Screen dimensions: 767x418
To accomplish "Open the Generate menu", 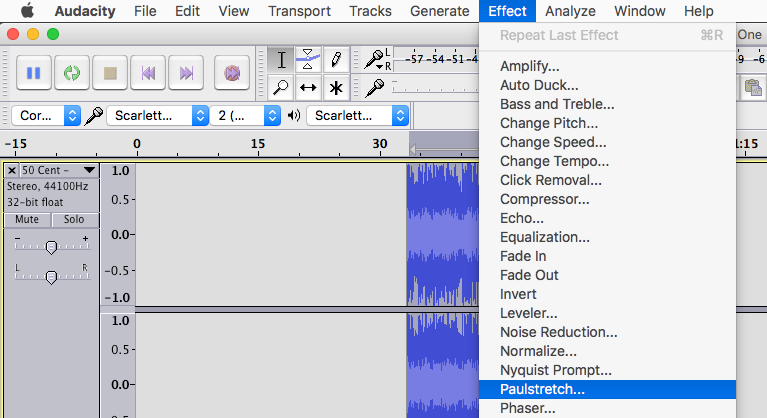I will point(440,11).
